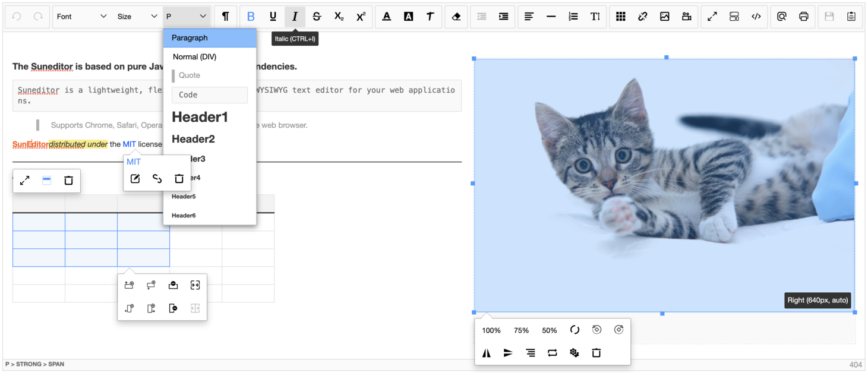Expand table to full width
The height and width of the screenshot is (373, 868).
(24, 181)
